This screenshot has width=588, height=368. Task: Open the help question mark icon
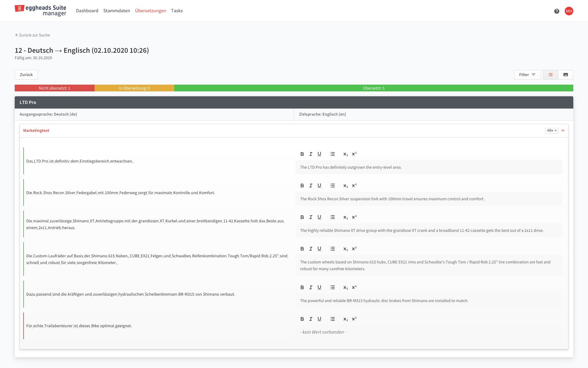(x=557, y=11)
